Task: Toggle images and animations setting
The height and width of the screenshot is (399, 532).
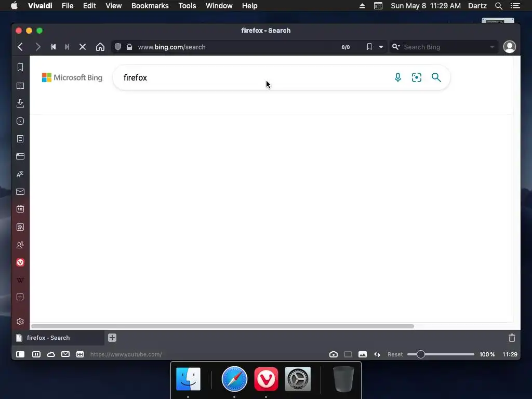Action: (363, 354)
